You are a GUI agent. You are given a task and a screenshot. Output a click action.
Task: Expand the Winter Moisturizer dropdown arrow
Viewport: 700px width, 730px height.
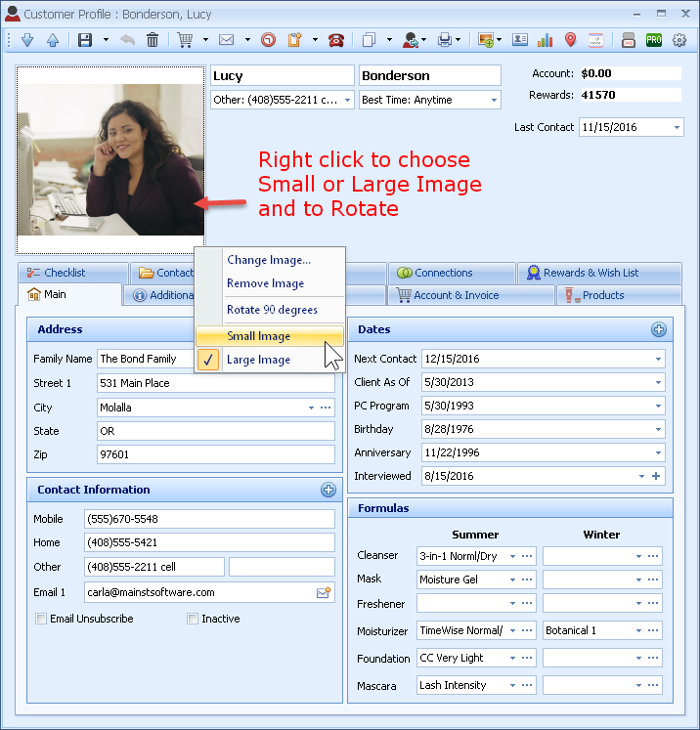click(638, 630)
